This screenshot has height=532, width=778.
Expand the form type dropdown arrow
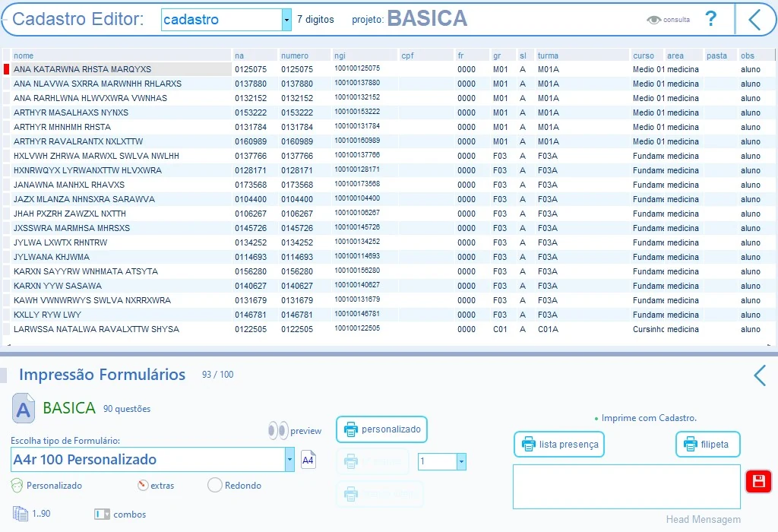[x=289, y=460]
